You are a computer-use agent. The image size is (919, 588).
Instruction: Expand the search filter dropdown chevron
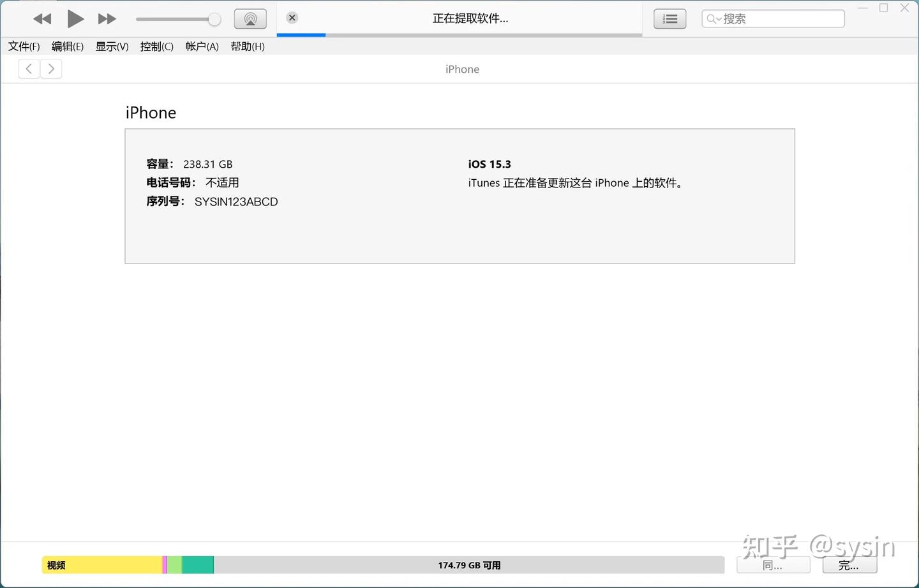tap(718, 18)
